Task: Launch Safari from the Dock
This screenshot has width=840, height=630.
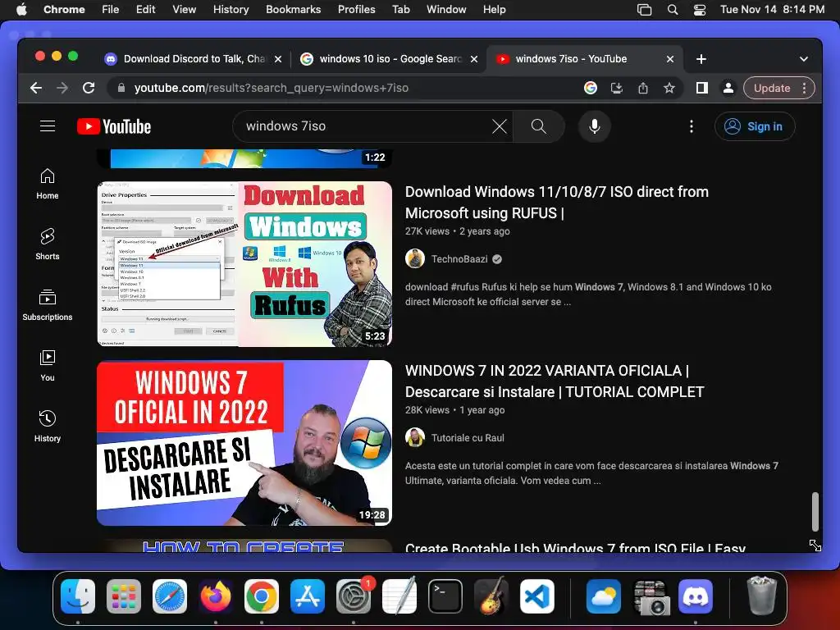Action: [170, 596]
